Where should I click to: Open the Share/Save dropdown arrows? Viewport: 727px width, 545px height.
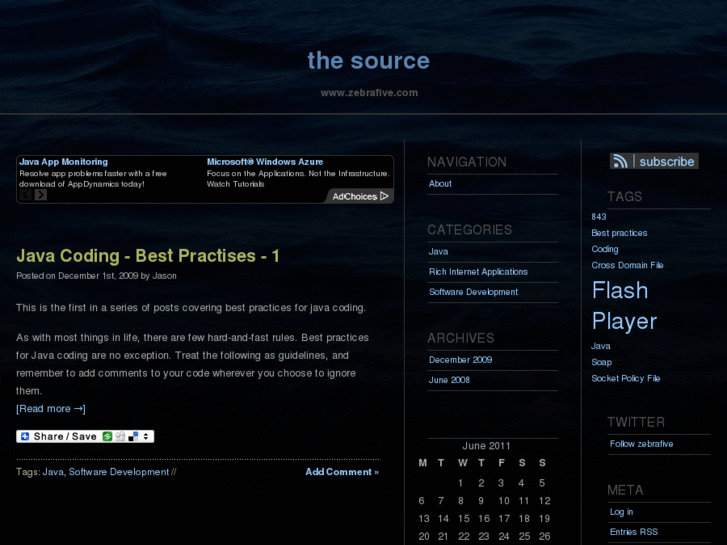click(146, 436)
